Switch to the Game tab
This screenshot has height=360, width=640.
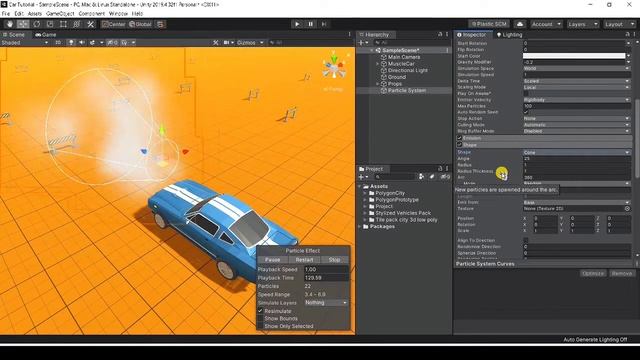(45, 35)
